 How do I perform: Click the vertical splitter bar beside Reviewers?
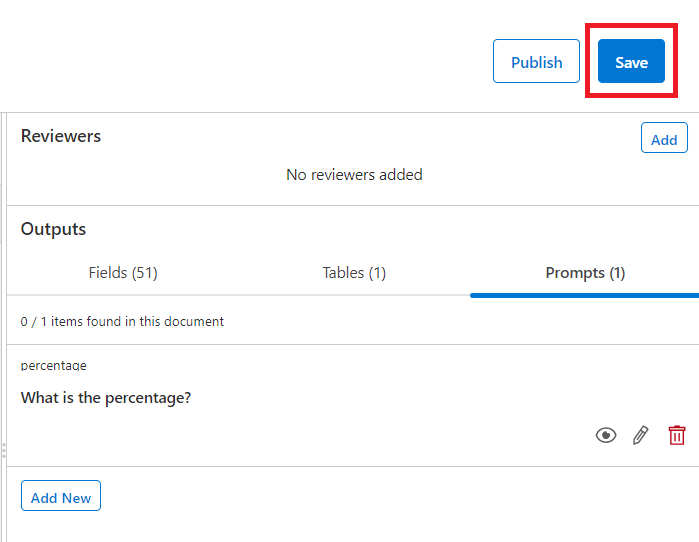tap(3, 160)
